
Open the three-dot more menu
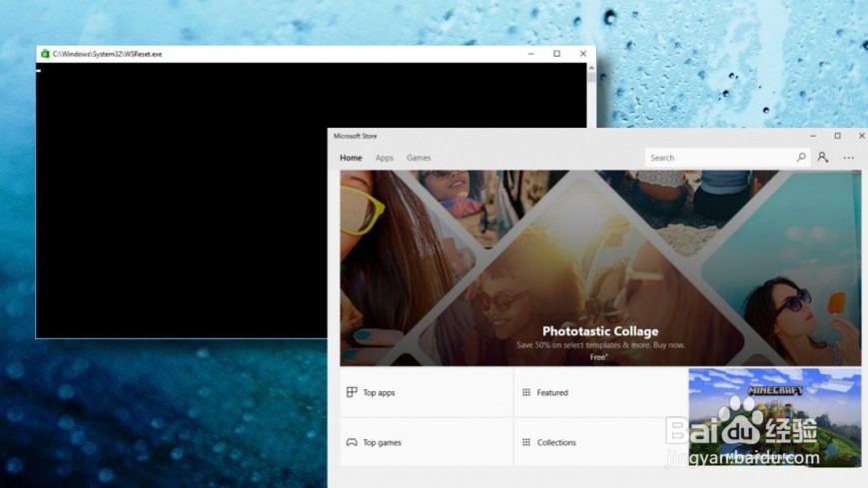tap(849, 158)
